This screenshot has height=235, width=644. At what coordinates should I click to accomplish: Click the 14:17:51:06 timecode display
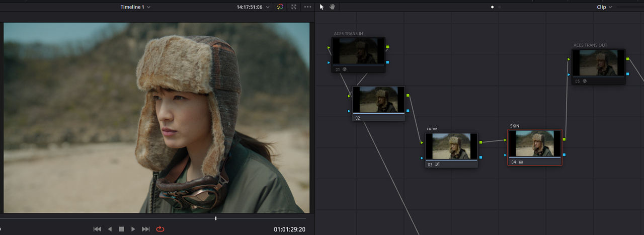(x=250, y=7)
